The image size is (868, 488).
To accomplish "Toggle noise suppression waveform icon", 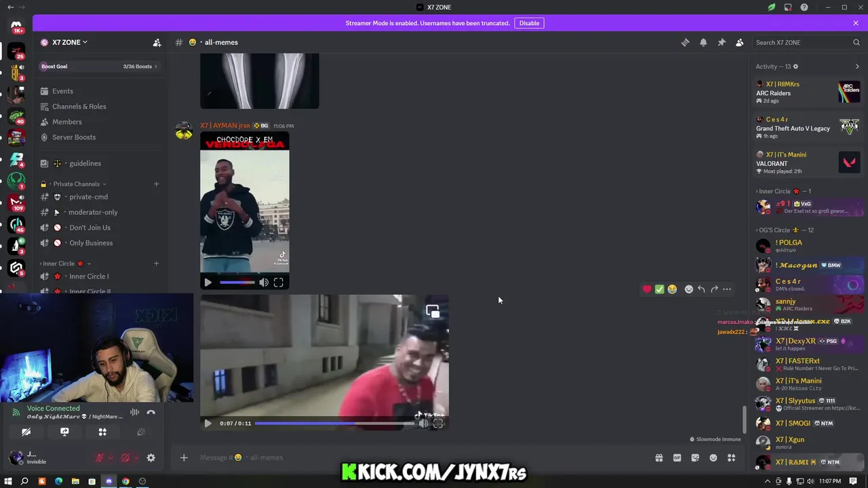I will (134, 412).
